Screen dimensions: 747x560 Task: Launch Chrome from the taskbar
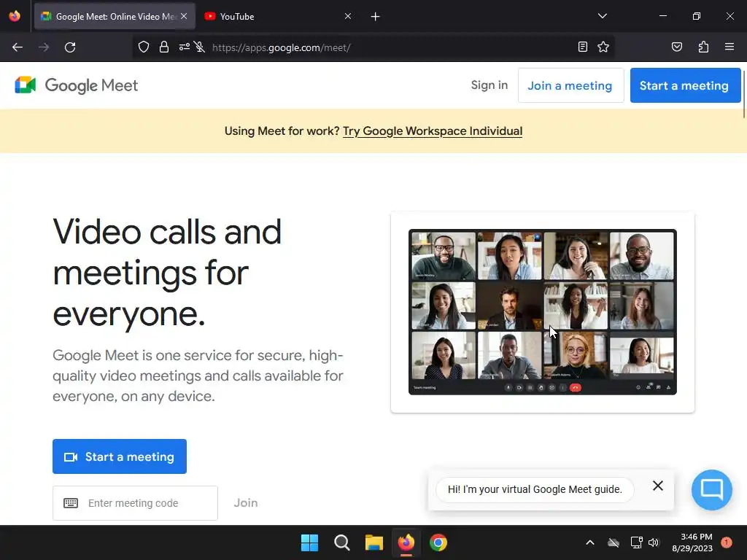[x=438, y=542]
